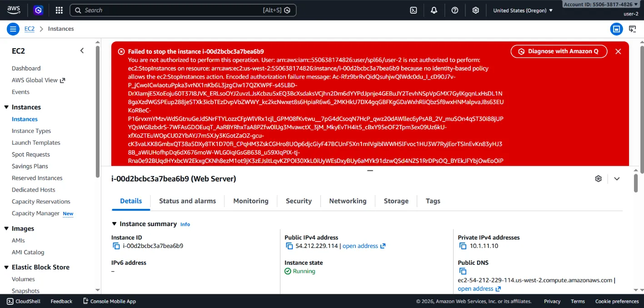Open the Networking tab
The width and height of the screenshot is (644, 308).
point(348,201)
